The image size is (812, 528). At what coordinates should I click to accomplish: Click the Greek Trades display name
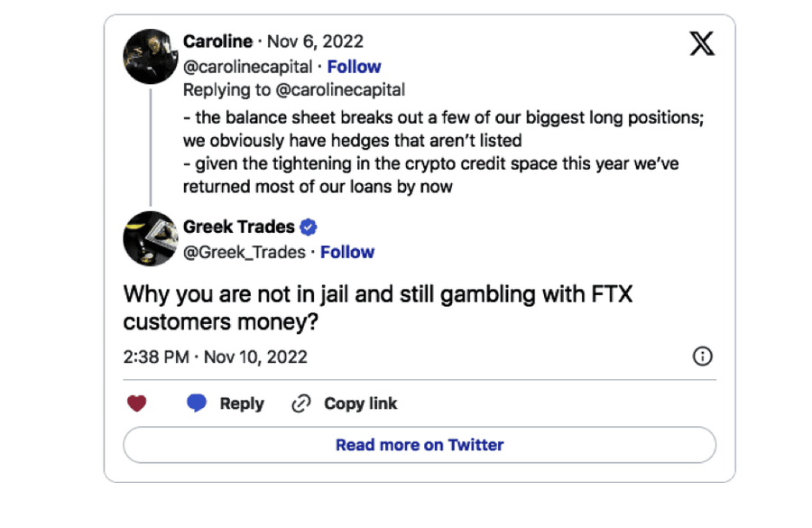click(x=238, y=227)
